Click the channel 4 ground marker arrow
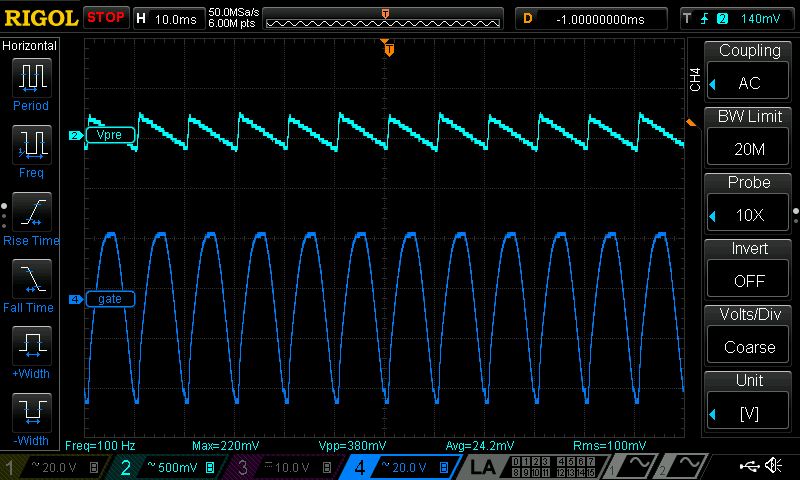Viewport: 800px width, 480px height. tap(76, 299)
